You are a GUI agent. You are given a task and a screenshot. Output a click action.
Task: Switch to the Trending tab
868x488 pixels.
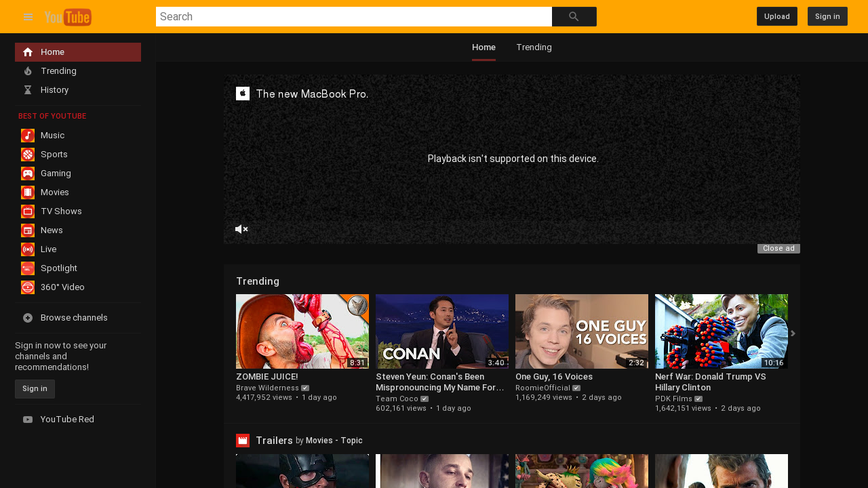[534, 47]
